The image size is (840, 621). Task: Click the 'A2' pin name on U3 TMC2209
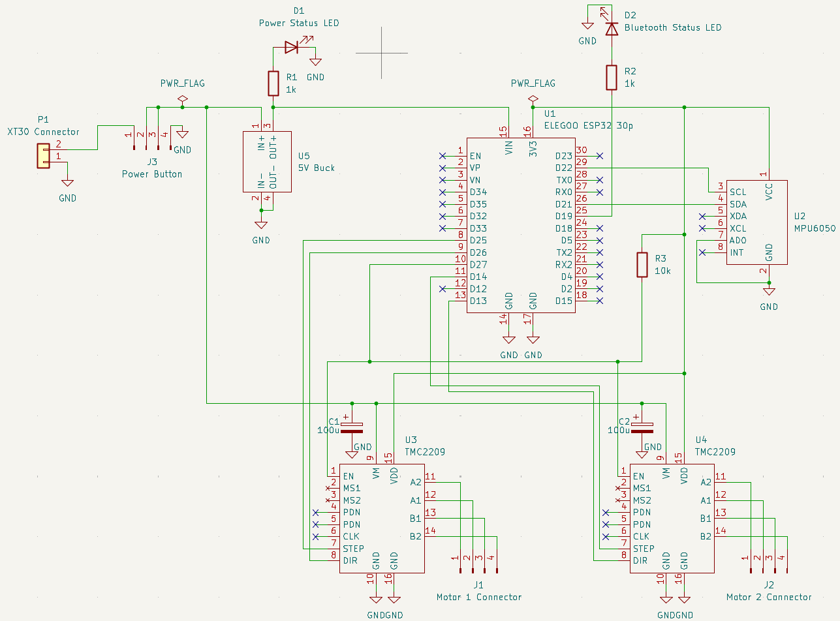416,482
